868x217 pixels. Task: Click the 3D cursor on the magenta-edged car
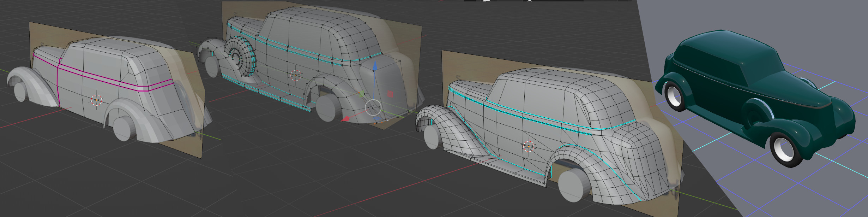96,100
